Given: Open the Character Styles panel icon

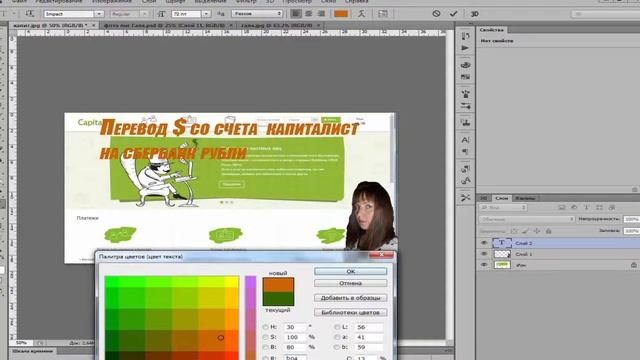Looking at the screenshot, I should pyautogui.click(x=465, y=169).
